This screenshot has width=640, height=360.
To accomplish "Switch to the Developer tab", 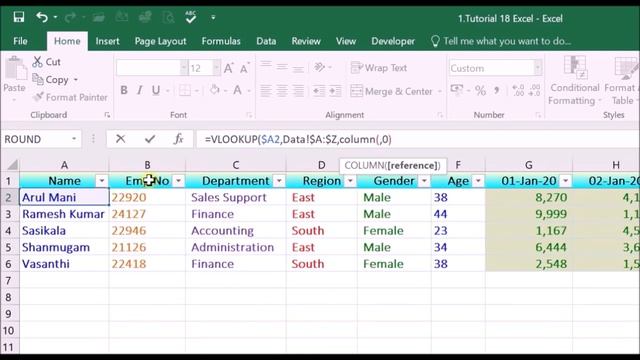I will (393, 41).
